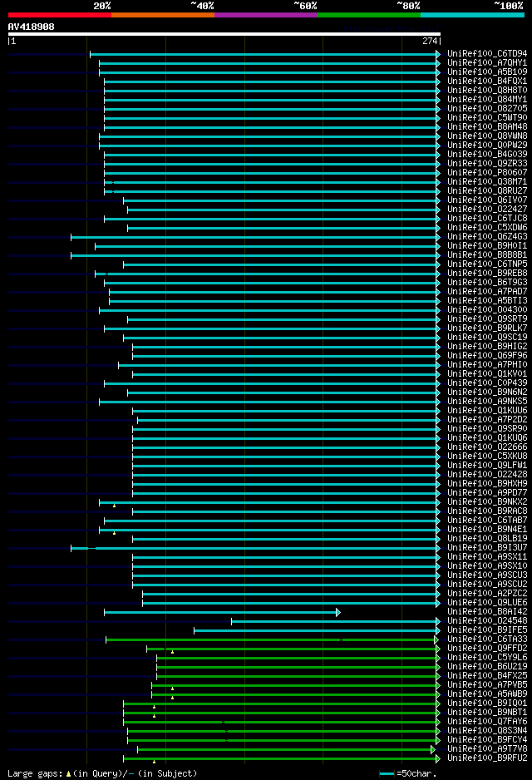The height and width of the screenshot is (780, 532).
Task: Click the 'Large gaps' legend text
Action: [37, 773]
